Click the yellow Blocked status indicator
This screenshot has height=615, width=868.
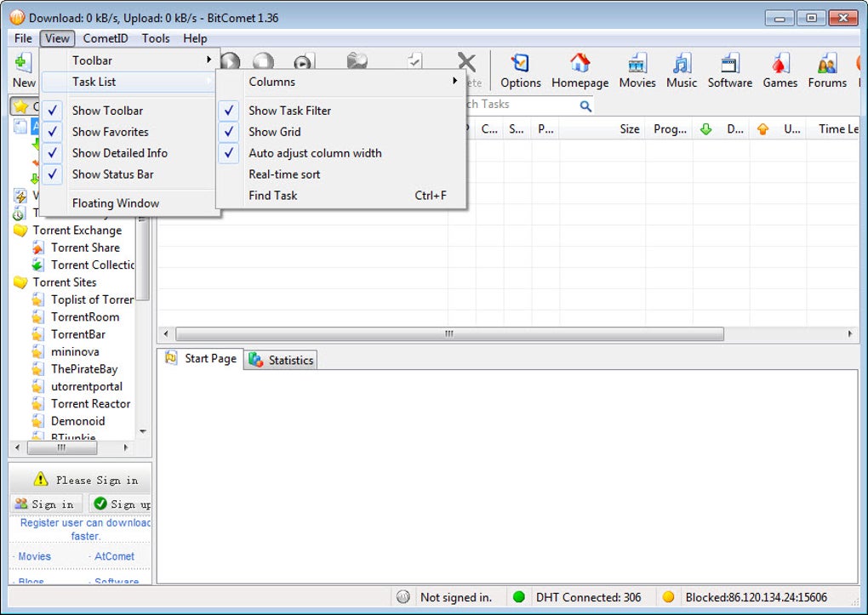669,597
